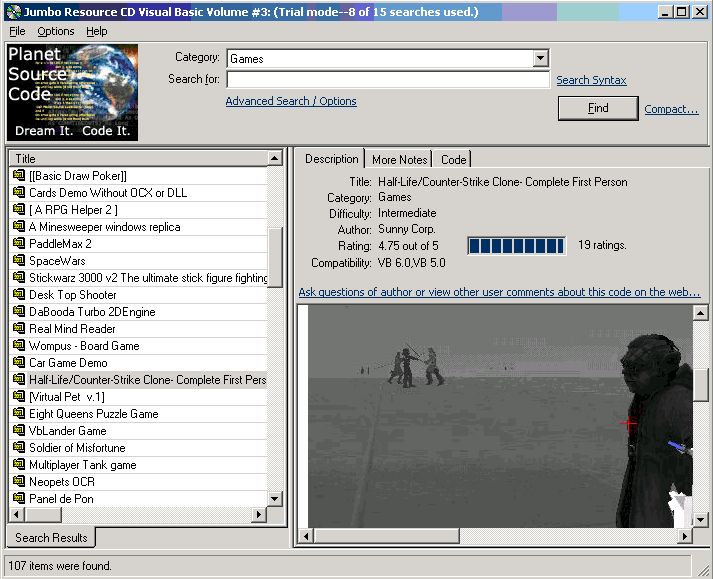
Task: Click the icon beside VbLander Game
Action: tap(19, 430)
